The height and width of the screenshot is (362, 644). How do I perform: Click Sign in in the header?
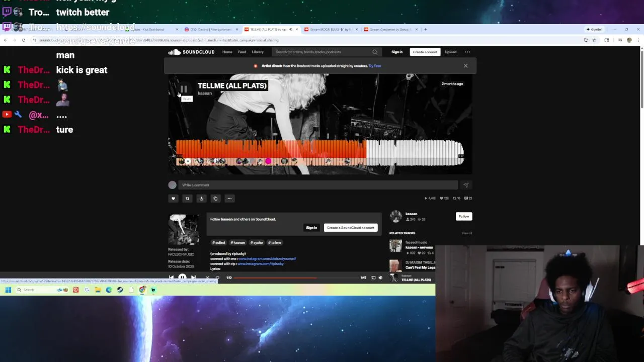397,52
